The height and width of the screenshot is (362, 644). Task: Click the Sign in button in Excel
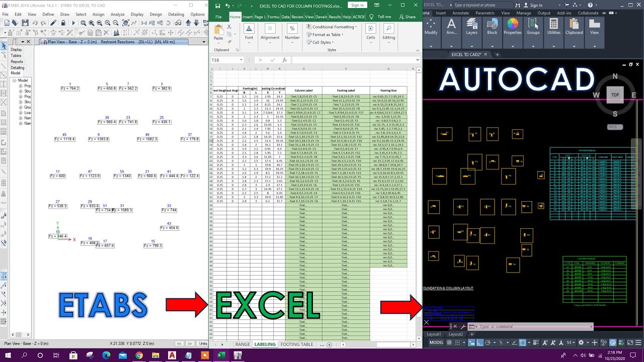[358, 5]
